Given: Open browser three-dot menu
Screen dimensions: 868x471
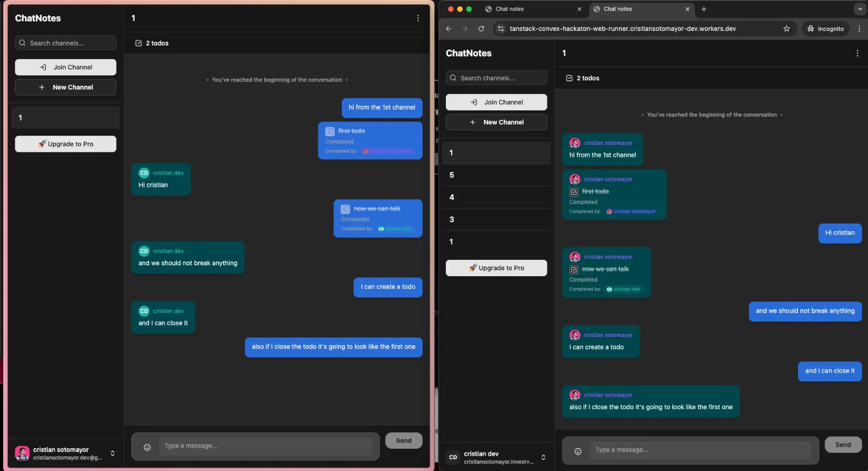Looking at the screenshot, I should point(859,29).
